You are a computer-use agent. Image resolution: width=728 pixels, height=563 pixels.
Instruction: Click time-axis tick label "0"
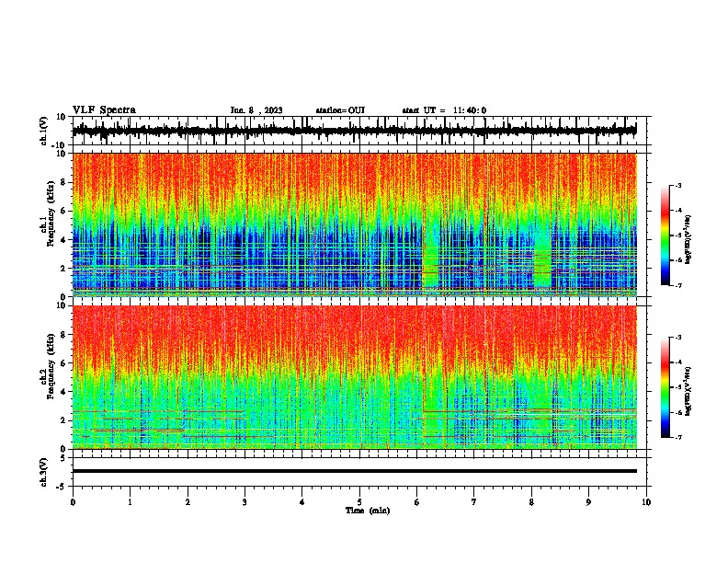[73, 502]
